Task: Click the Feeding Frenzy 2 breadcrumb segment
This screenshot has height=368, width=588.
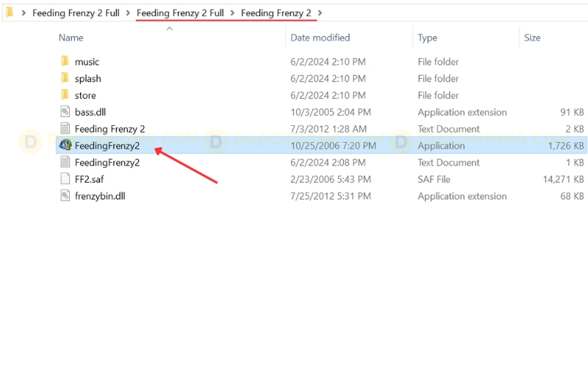Action: click(276, 13)
